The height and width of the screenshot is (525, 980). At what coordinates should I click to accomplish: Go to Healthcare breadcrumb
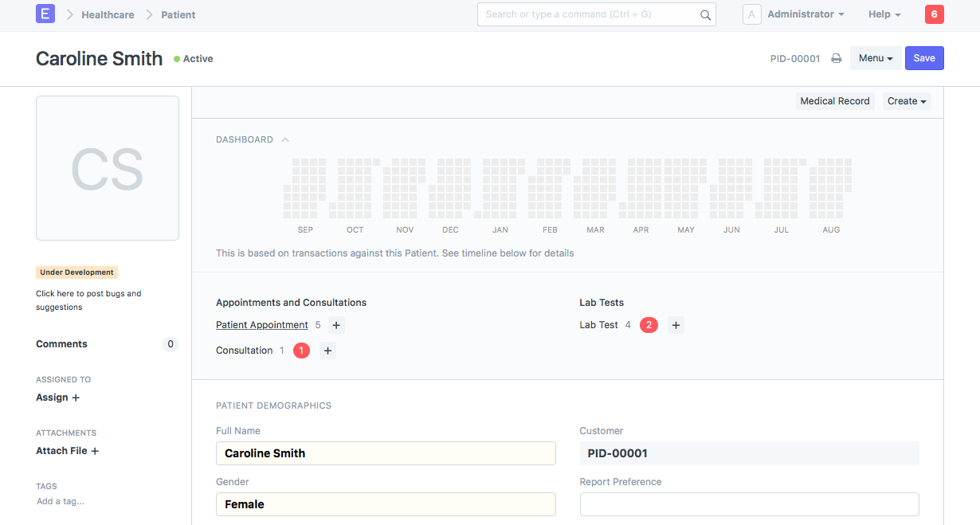[x=108, y=14]
